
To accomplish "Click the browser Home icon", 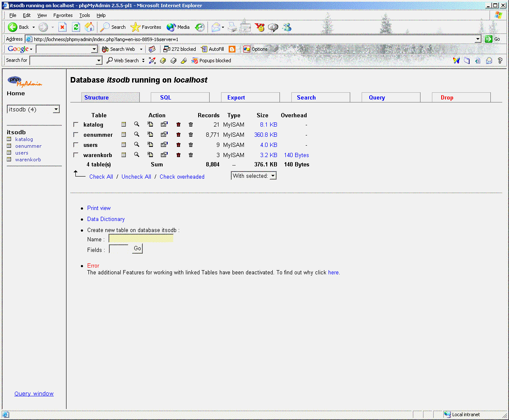I will coord(89,27).
